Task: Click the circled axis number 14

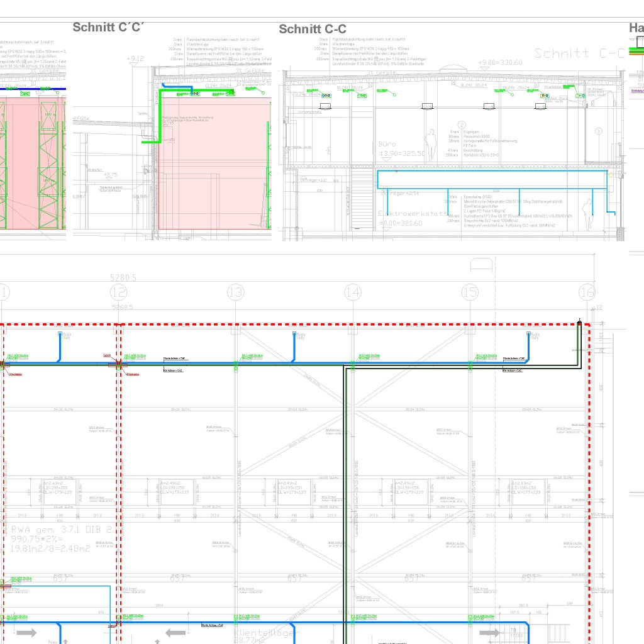Action: point(353,292)
